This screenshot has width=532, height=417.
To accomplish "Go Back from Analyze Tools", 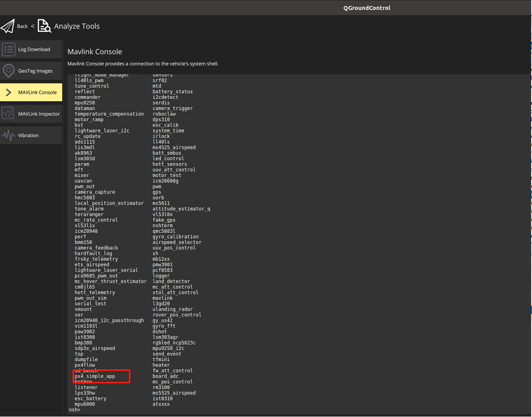I will [22, 26].
